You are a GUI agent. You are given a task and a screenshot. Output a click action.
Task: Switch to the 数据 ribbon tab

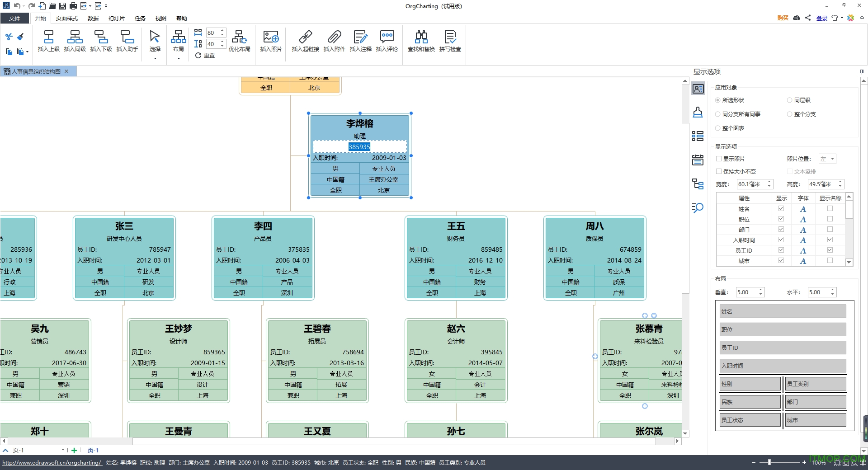[93, 19]
